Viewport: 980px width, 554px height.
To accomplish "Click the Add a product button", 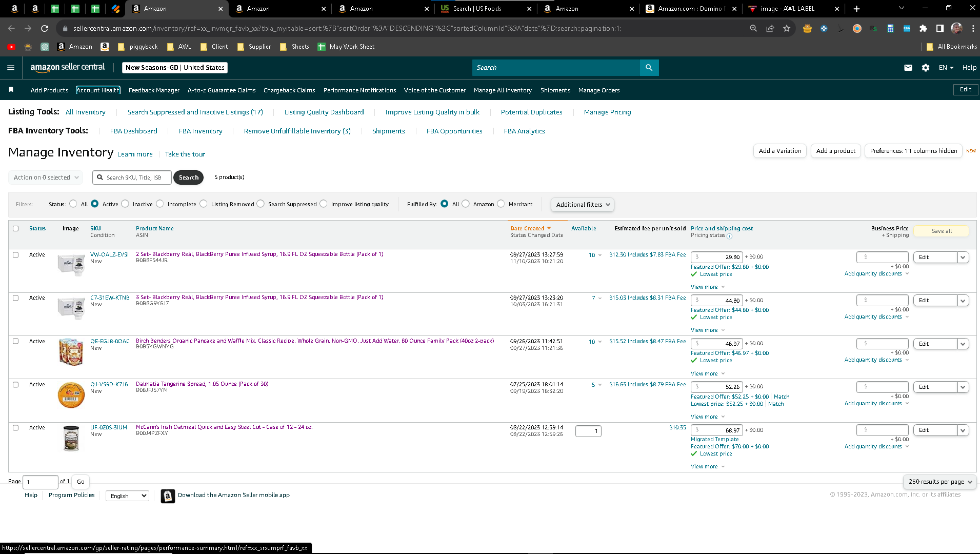I will pyautogui.click(x=836, y=151).
